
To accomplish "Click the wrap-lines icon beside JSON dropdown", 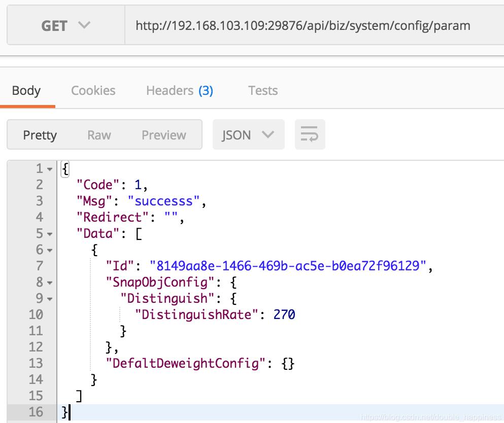I will (x=310, y=134).
